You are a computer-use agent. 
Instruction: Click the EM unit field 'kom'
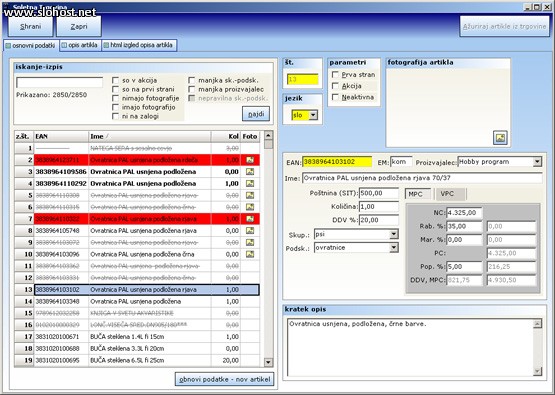pos(401,162)
